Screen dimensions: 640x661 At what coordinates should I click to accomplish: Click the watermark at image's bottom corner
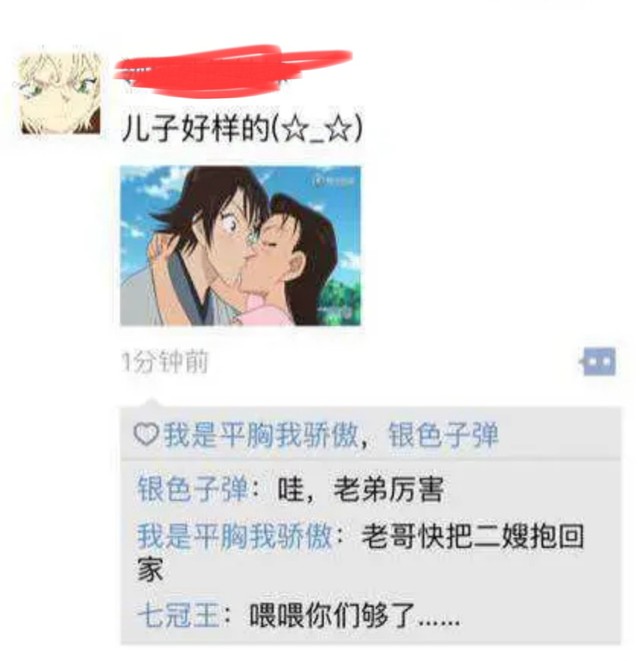336,312
